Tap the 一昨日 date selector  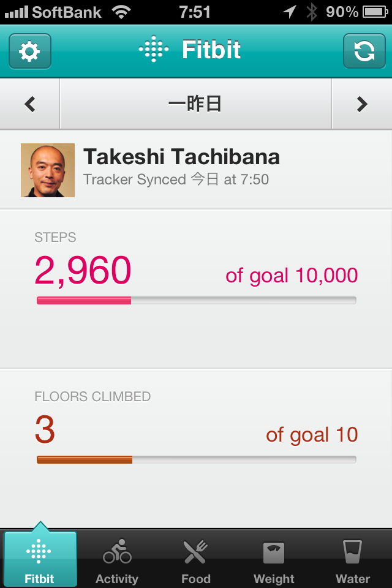click(195, 105)
